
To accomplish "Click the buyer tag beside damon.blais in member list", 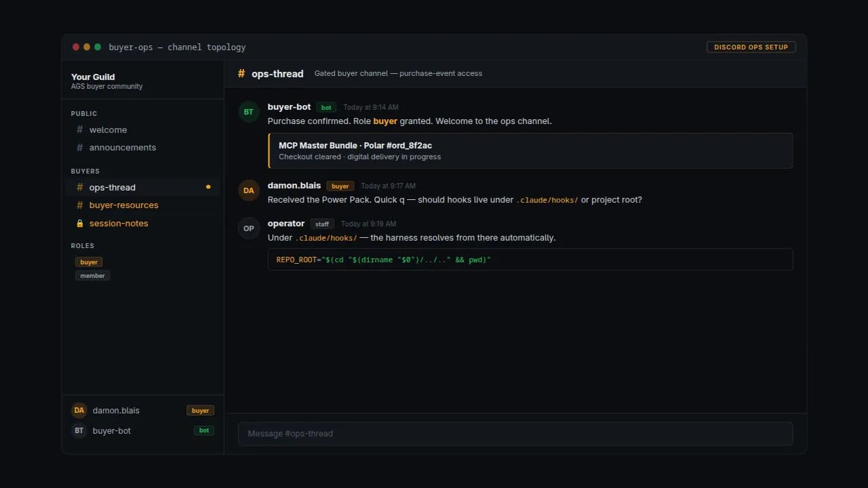I will (x=200, y=410).
